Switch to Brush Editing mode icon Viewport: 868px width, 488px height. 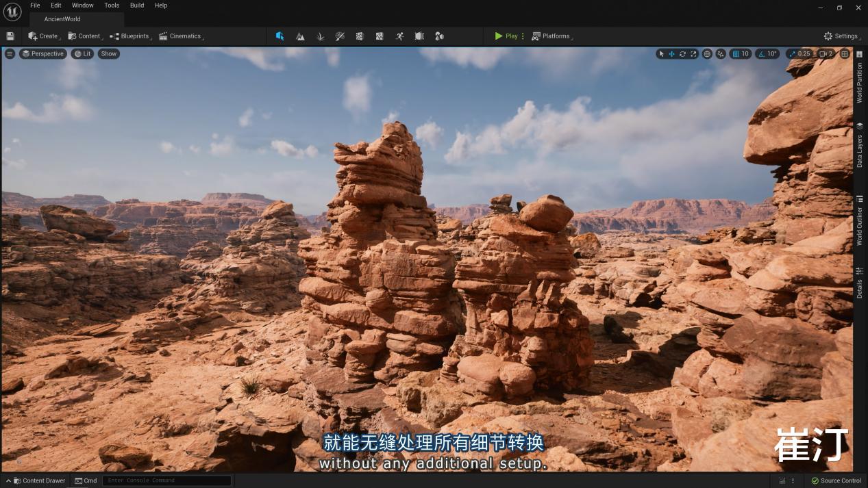(x=419, y=36)
